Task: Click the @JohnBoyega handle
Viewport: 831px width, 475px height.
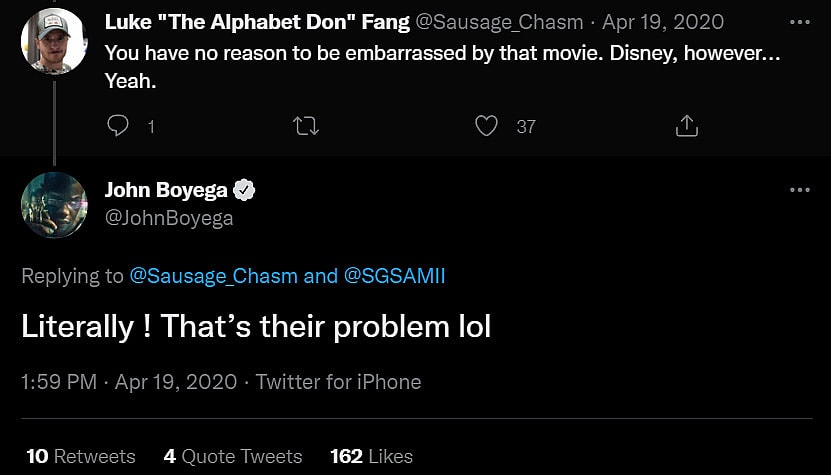Action: (169, 217)
